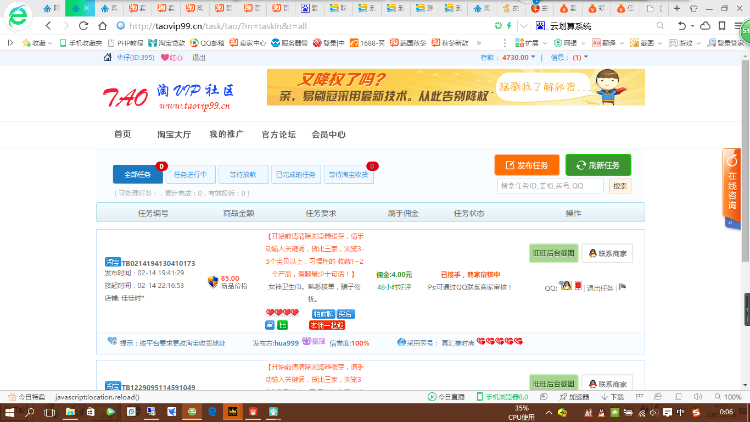Viewport: 750px width, 422px height.
Task: Open File Explorer from taskbar
Action: (x=70, y=412)
